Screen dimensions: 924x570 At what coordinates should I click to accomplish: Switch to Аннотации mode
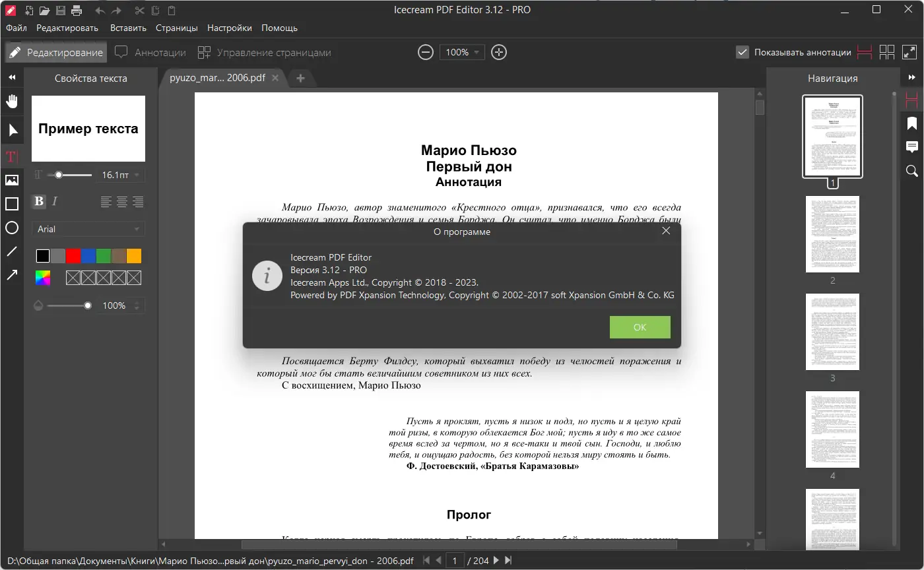[150, 52]
